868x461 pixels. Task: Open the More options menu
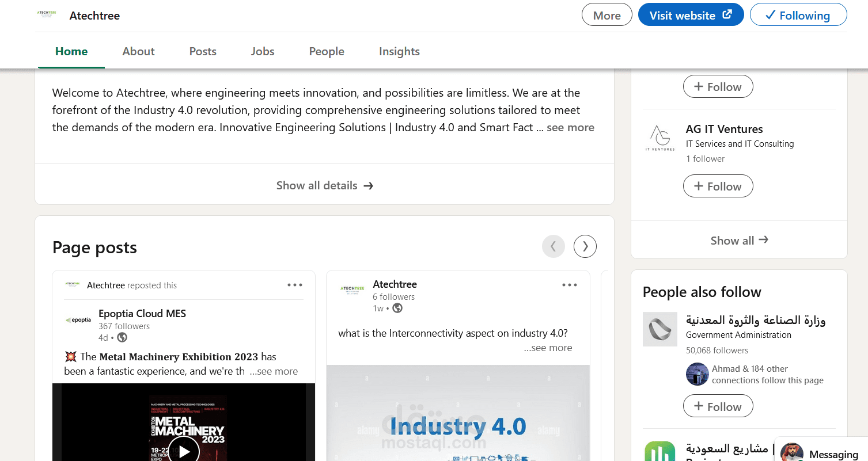(x=607, y=16)
